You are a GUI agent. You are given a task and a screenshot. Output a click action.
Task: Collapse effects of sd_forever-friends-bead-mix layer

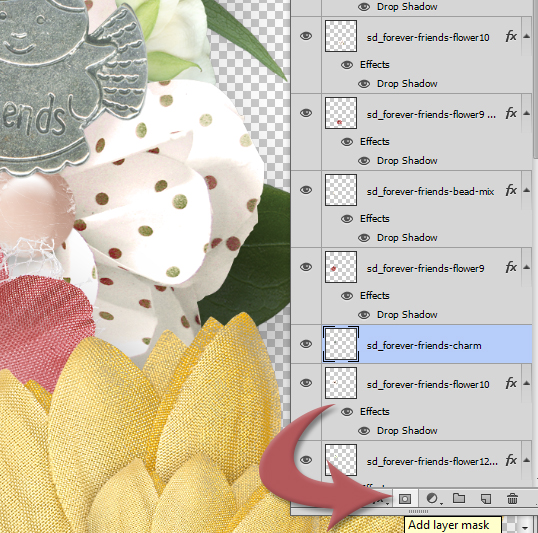click(x=527, y=190)
